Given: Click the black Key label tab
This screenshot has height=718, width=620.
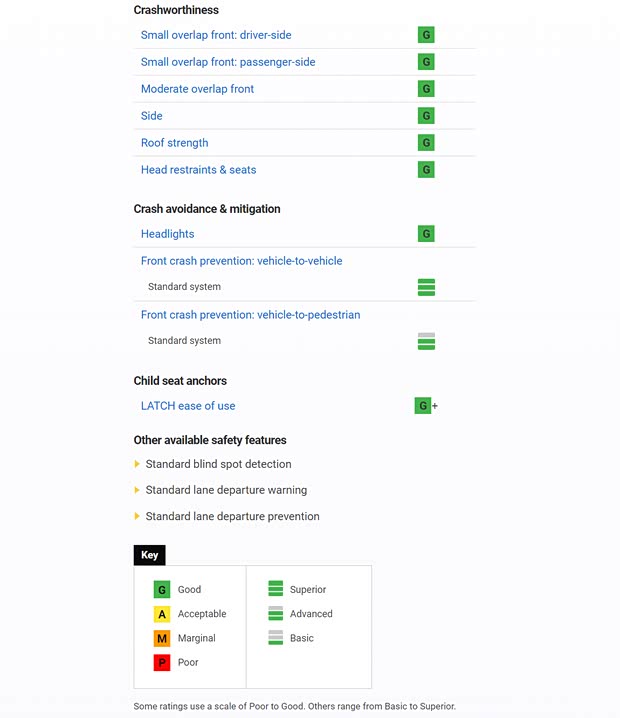Looking at the screenshot, I should (149, 555).
